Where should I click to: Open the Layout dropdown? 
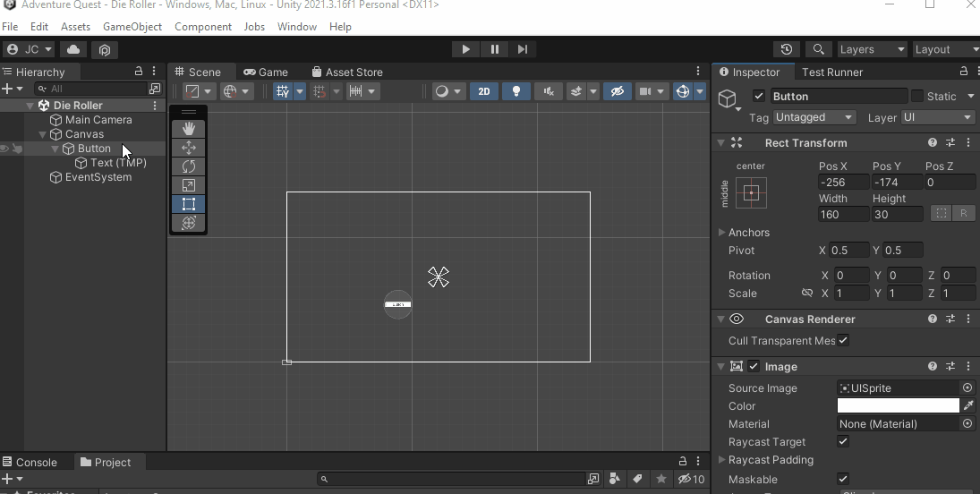pyautogui.click(x=946, y=49)
